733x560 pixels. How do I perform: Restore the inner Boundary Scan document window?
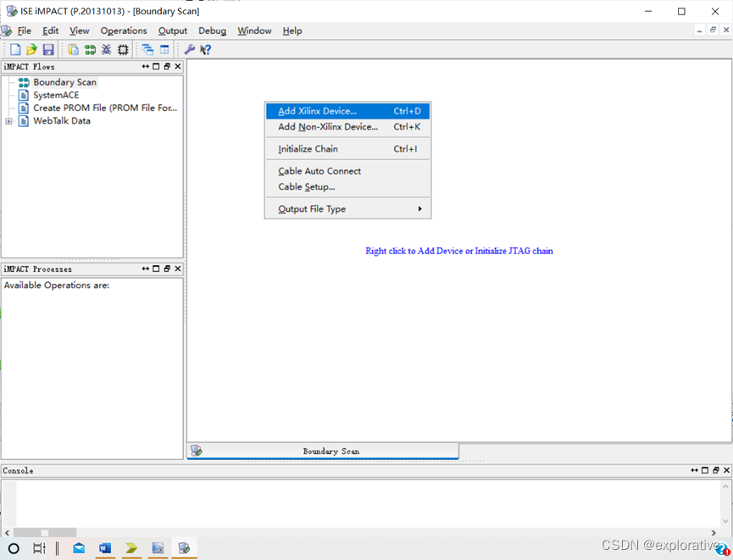[713, 30]
